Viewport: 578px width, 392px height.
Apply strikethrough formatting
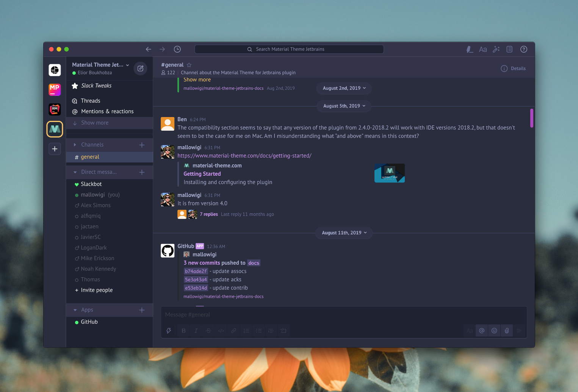(208, 331)
